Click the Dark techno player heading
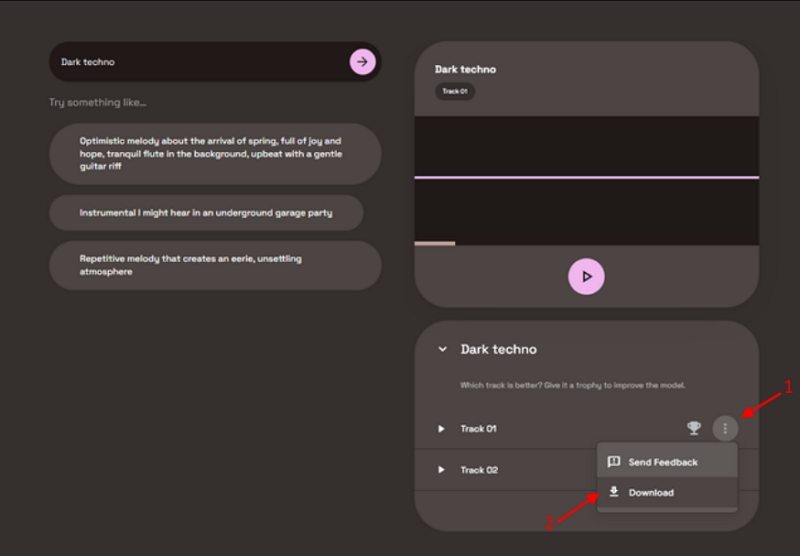Screen dimensions: 800x556 coord(465,69)
